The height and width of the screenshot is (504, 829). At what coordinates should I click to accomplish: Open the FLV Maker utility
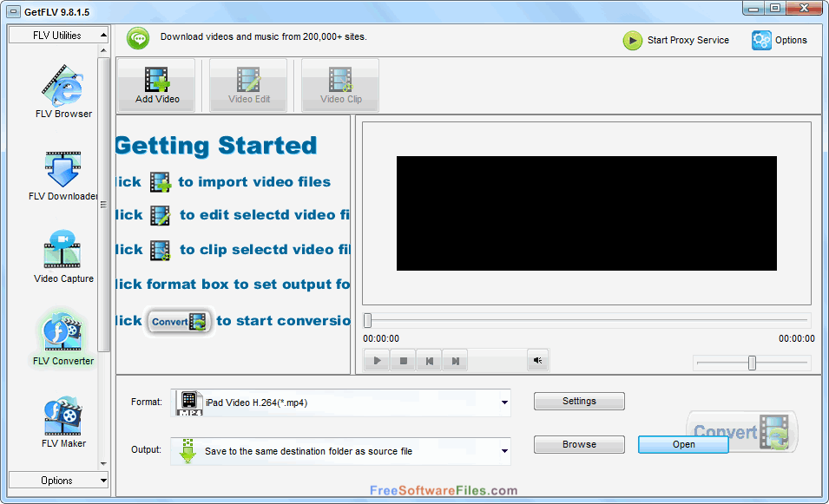pos(63,422)
